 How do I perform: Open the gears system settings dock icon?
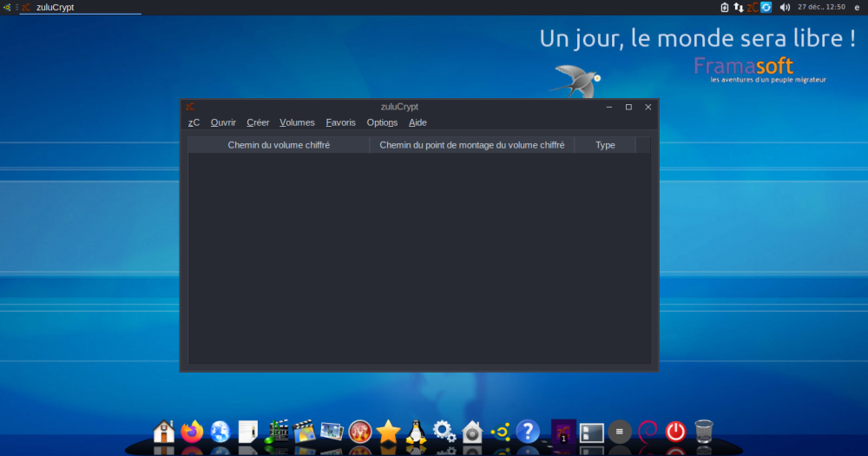pos(444,431)
